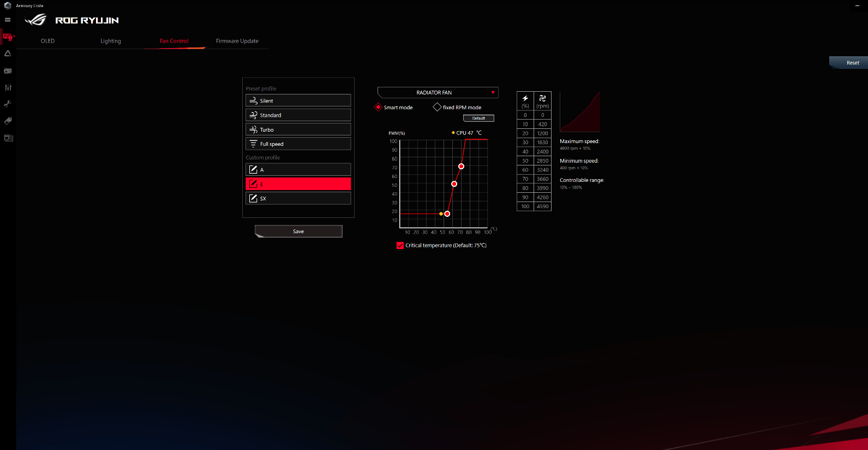Click the Standard profile wind icon

pyautogui.click(x=253, y=115)
